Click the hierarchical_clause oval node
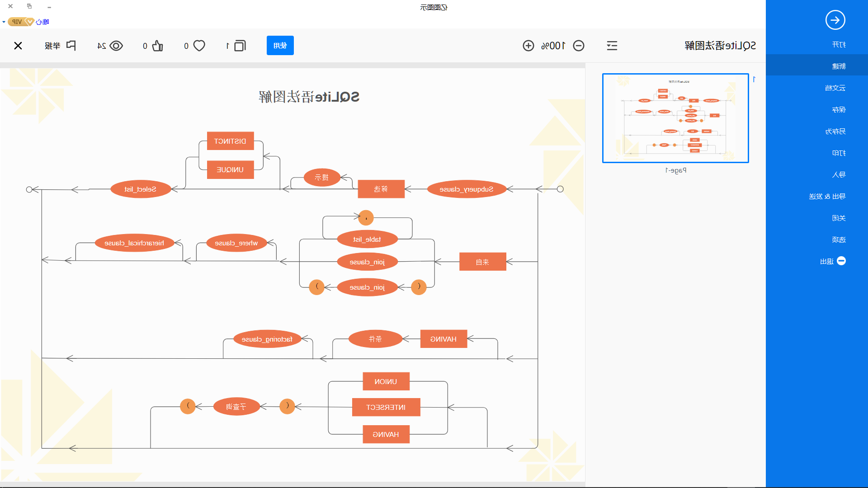 tap(134, 243)
